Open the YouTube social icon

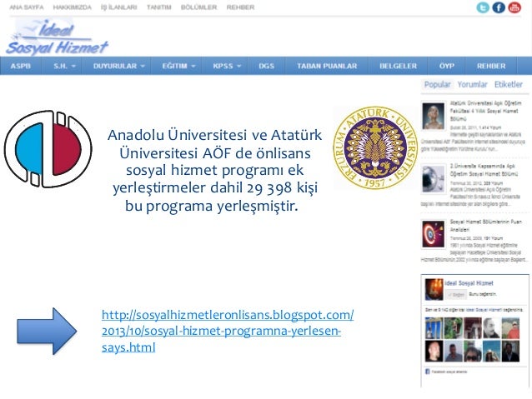coord(514,7)
